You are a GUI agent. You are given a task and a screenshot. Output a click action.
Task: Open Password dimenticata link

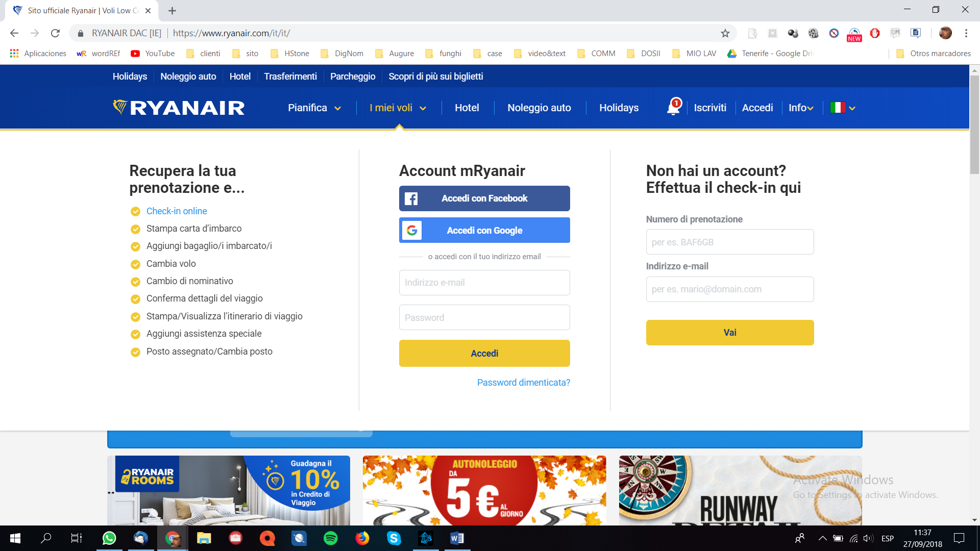pyautogui.click(x=524, y=383)
